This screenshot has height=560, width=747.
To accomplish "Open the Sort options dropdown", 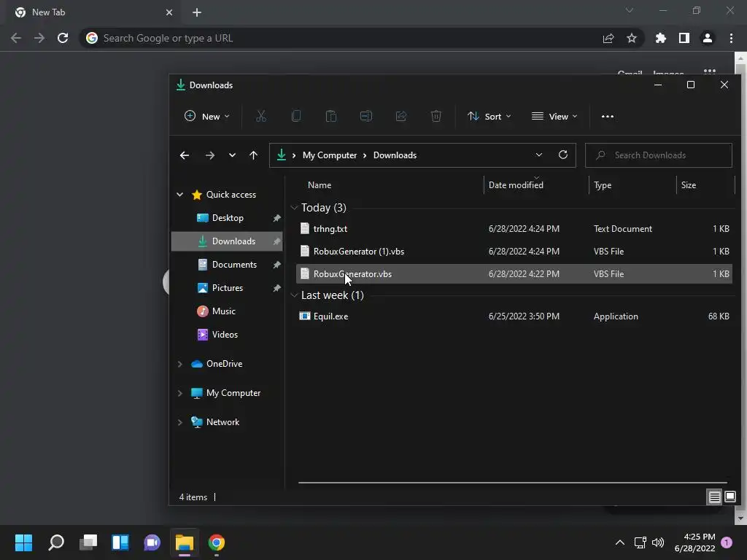I will coord(489,116).
